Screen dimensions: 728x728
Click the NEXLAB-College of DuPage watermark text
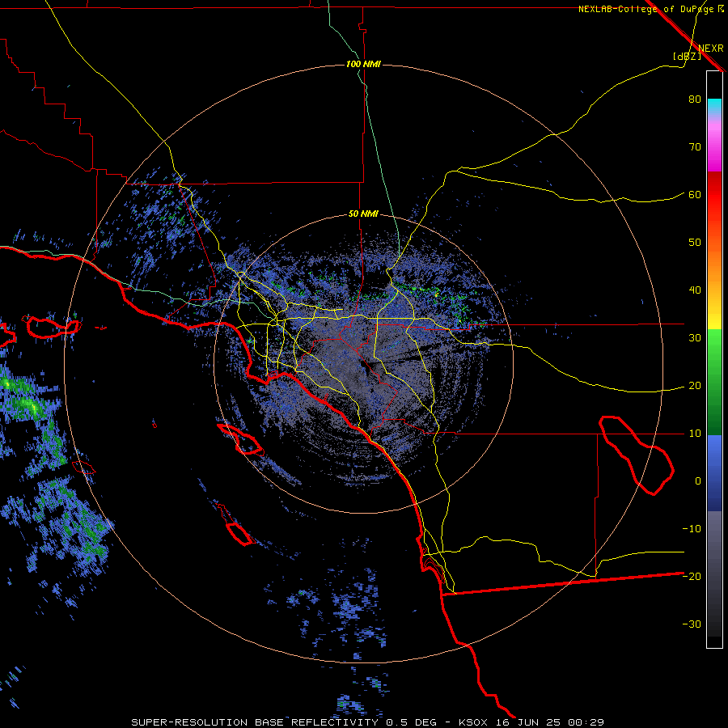click(x=650, y=9)
